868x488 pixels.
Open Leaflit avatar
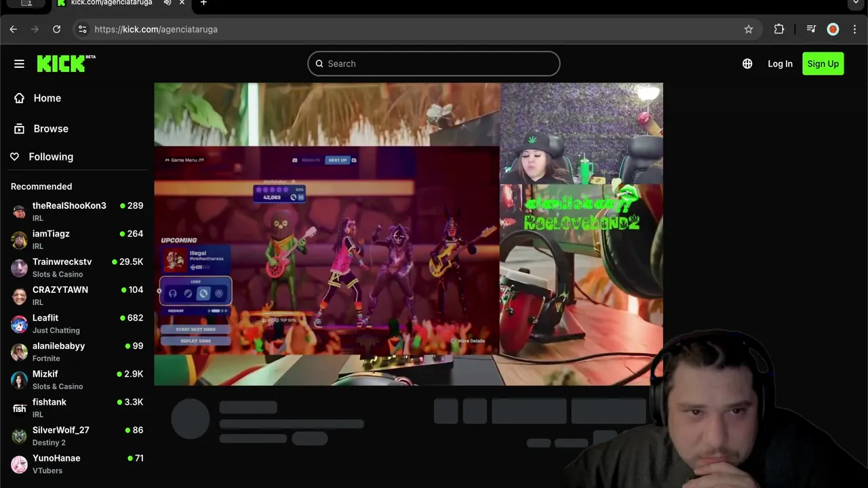[19, 324]
